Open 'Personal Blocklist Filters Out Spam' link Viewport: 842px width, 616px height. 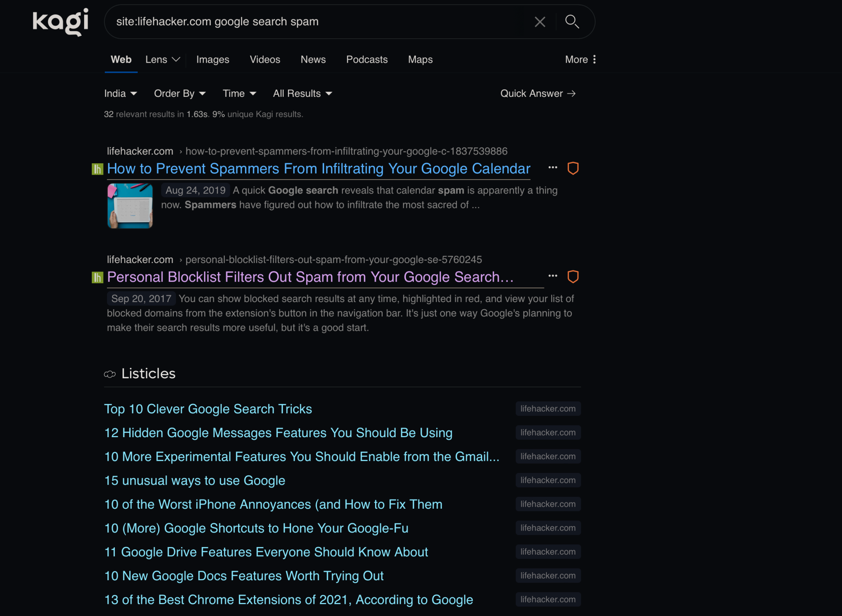tap(310, 277)
